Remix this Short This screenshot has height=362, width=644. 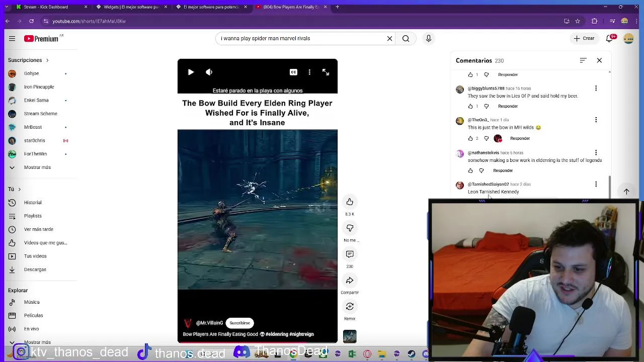[x=350, y=306]
